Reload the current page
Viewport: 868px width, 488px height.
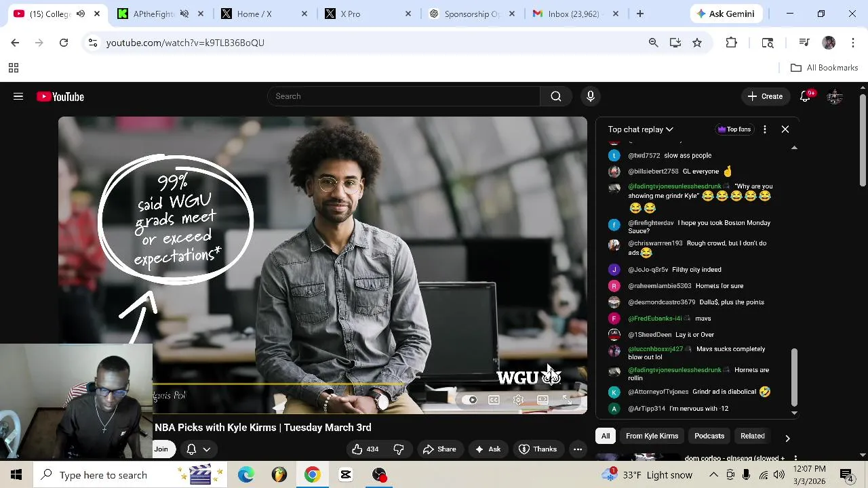(x=64, y=43)
